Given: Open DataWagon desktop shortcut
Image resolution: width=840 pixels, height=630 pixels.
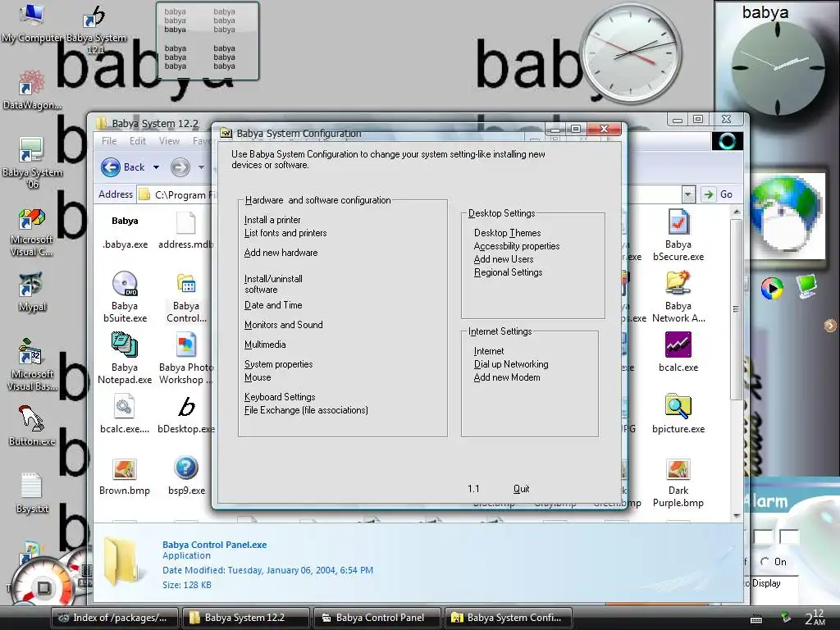Looking at the screenshot, I should pyautogui.click(x=31, y=89).
